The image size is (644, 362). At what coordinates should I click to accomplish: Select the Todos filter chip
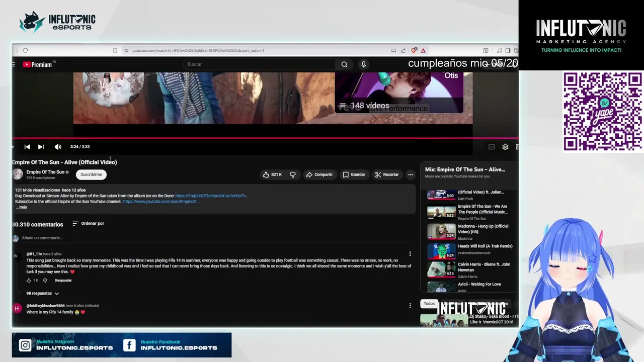click(x=429, y=304)
